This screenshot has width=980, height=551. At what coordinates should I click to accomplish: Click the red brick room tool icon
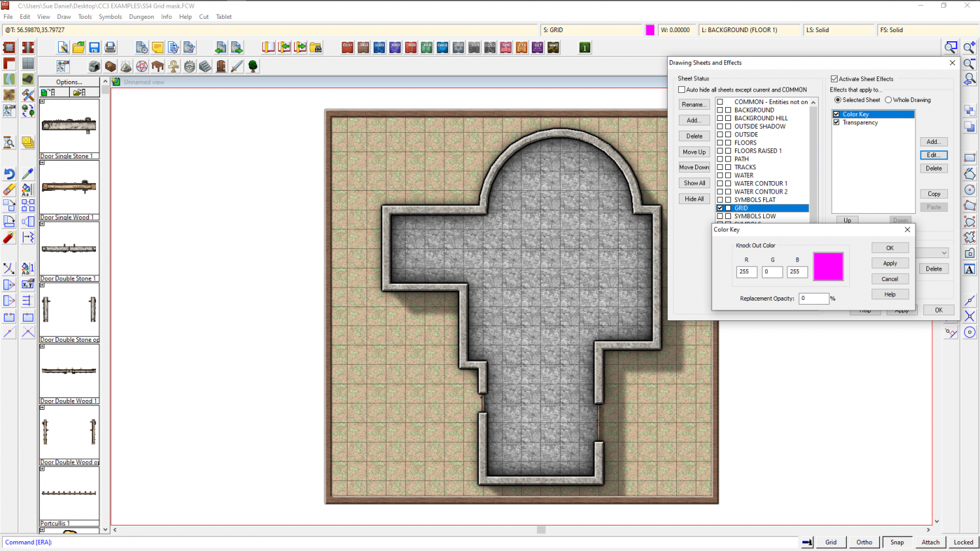click(9, 47)
